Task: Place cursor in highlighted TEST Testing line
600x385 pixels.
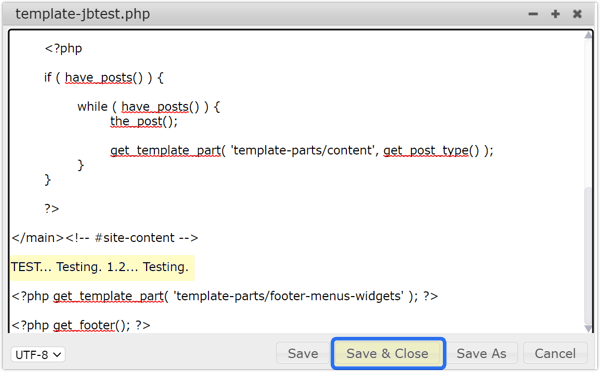Action: pyautogui.click(x=100, y=267)
